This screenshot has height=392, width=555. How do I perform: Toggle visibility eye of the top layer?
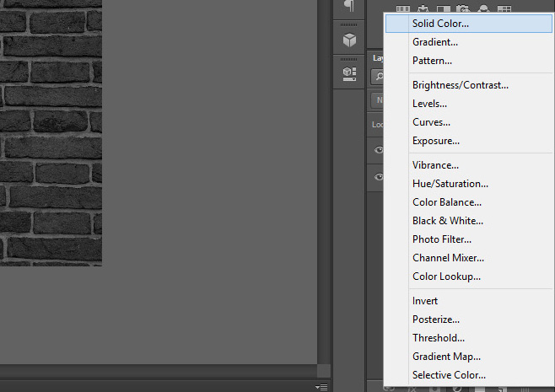378,149
